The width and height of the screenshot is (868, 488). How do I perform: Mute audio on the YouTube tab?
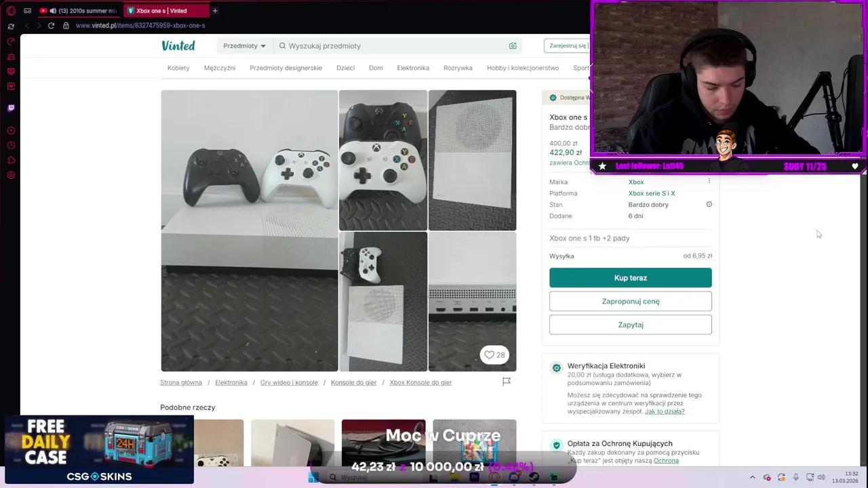53,11
